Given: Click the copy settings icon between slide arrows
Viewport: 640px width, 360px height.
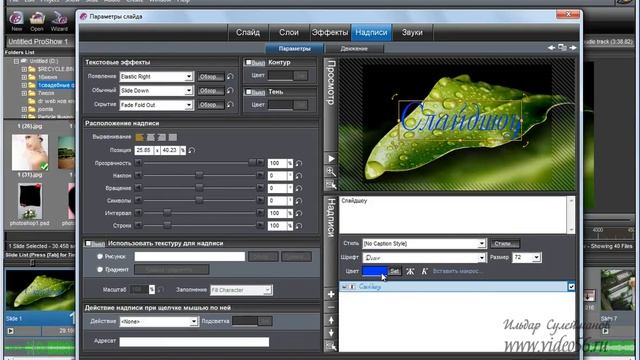Looking at the screenshot, I should click(x=562, y=48).
